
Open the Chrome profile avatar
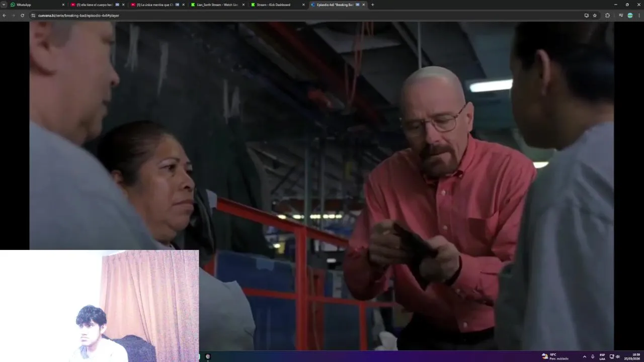(x=630, y=16)
